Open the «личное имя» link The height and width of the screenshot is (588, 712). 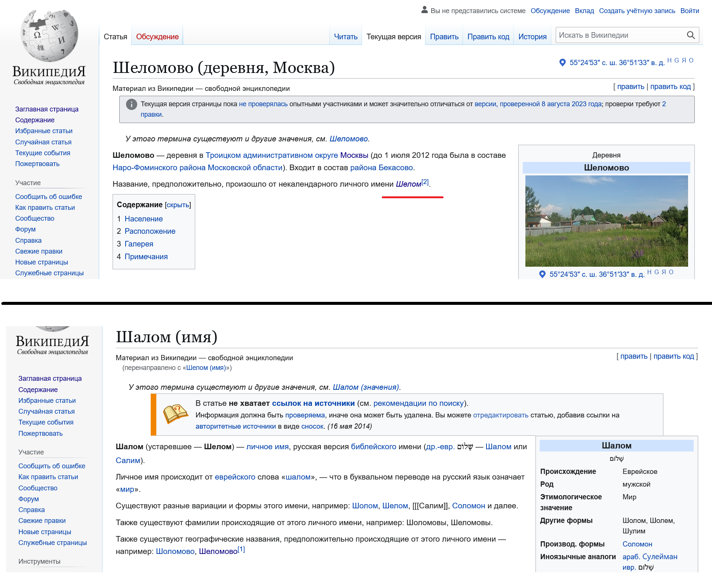267,447
